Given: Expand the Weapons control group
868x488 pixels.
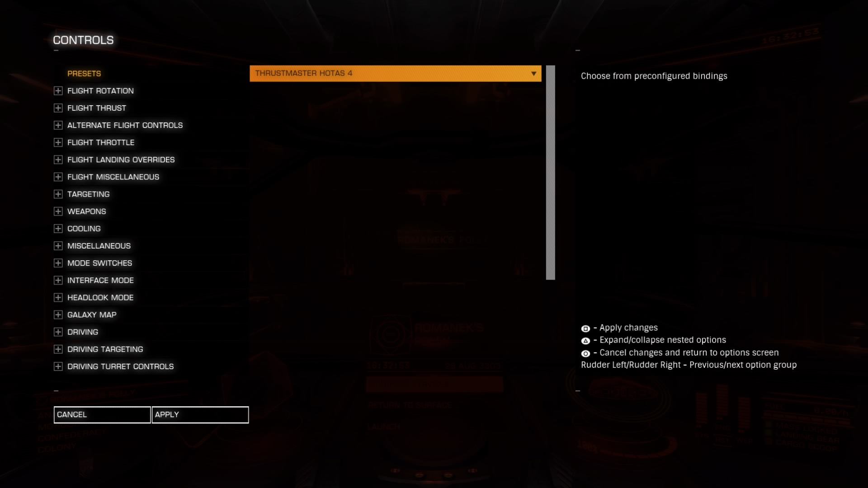Looking at the screenshot, I should click(x=58, y=211).
